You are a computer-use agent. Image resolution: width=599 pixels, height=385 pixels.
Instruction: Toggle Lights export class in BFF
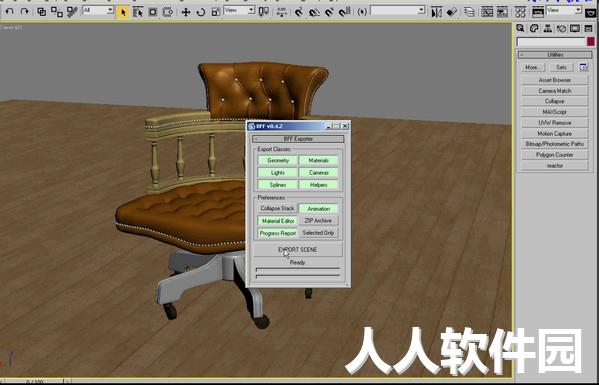[x=278, y=173]
